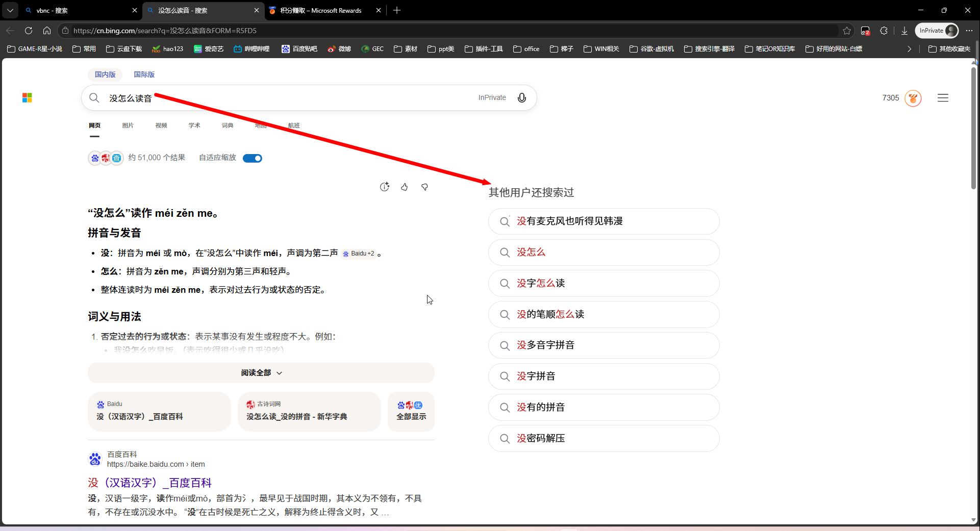This screenshot has width=980, height=531.
Task: Click related search 没密码解压
Action: point(604,438)
